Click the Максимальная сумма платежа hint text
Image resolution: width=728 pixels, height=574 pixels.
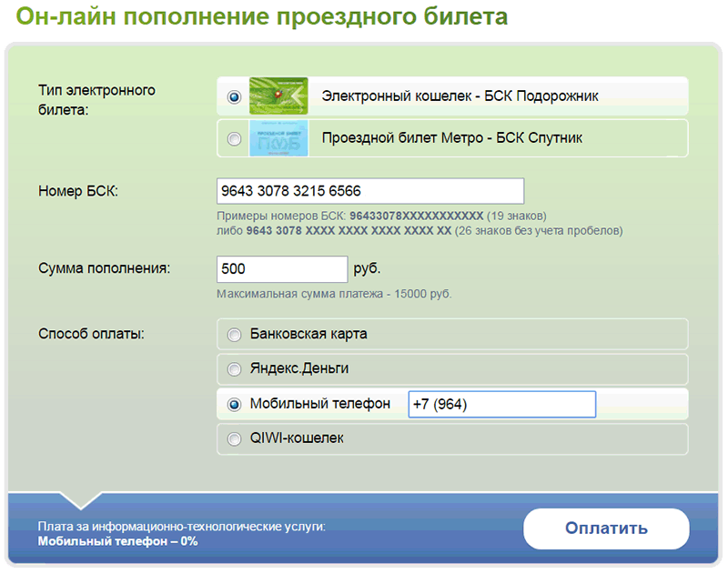[334, 294]
